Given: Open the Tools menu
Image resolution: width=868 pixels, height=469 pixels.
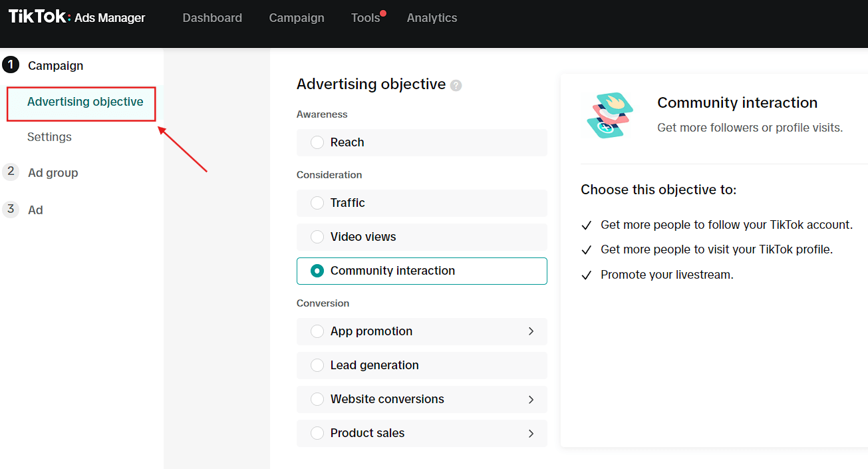Looking at the screenshot, I should pyautogui.click(x=365, y=18).
